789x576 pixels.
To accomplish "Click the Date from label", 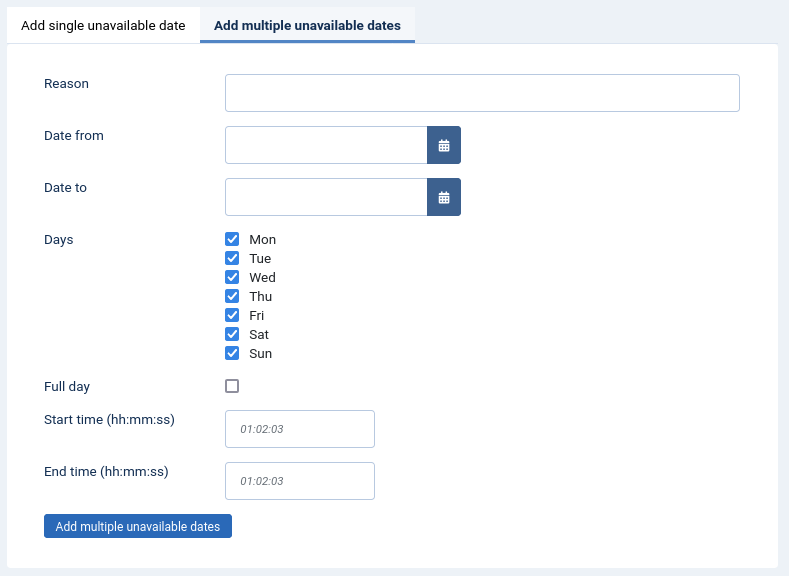I will point(74,135).
